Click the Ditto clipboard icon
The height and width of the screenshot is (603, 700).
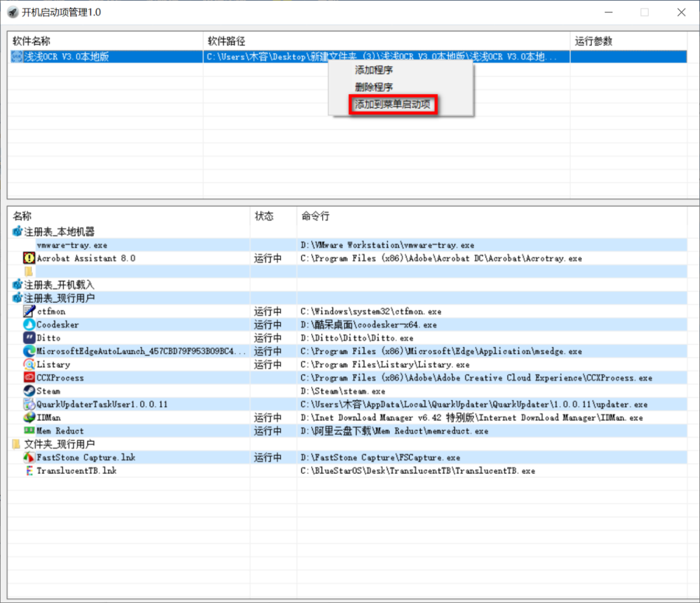pos(29,338)
